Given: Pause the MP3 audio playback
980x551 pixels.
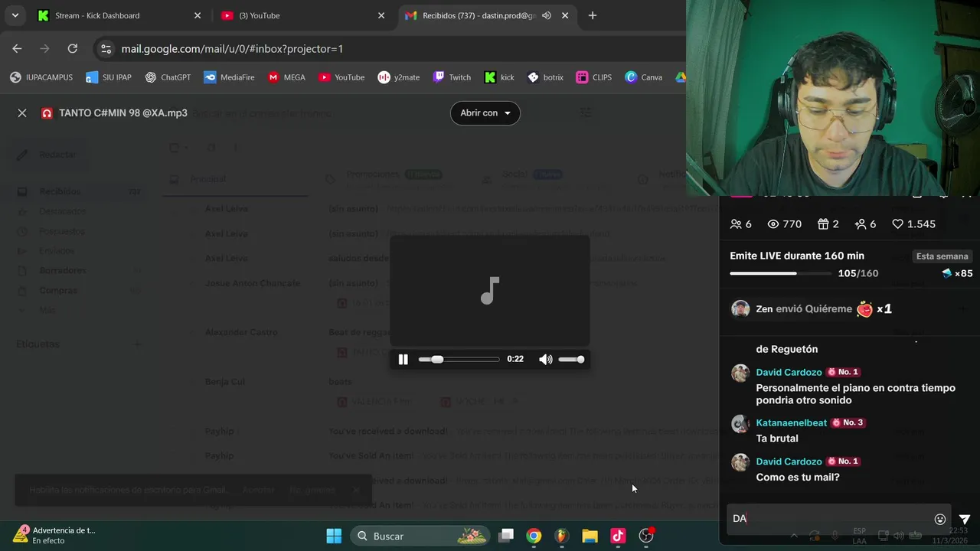Looking at the screenshot, I should 403,360.
